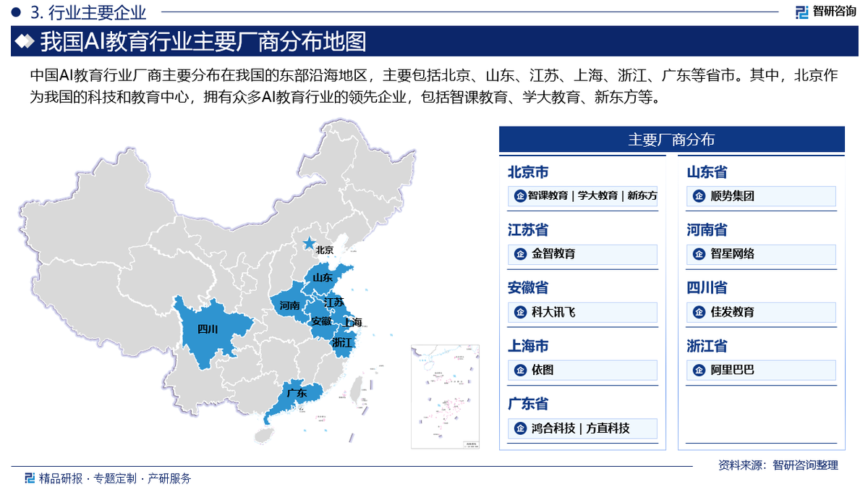Click the 精品研报 · 专题定制 · 产研服务 text
The width and height of the screenshot is (868, 487).
point(115,478)
